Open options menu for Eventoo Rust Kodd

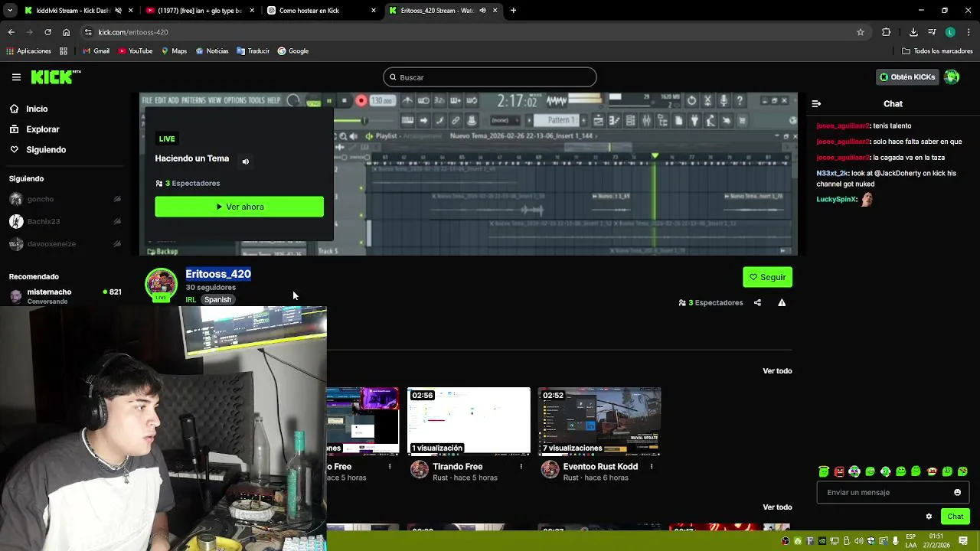click(652, 467)
